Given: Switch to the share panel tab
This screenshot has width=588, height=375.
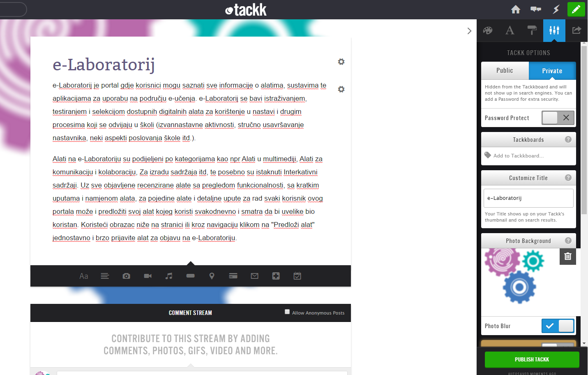Looking at the screenshot, I should 576,30.
